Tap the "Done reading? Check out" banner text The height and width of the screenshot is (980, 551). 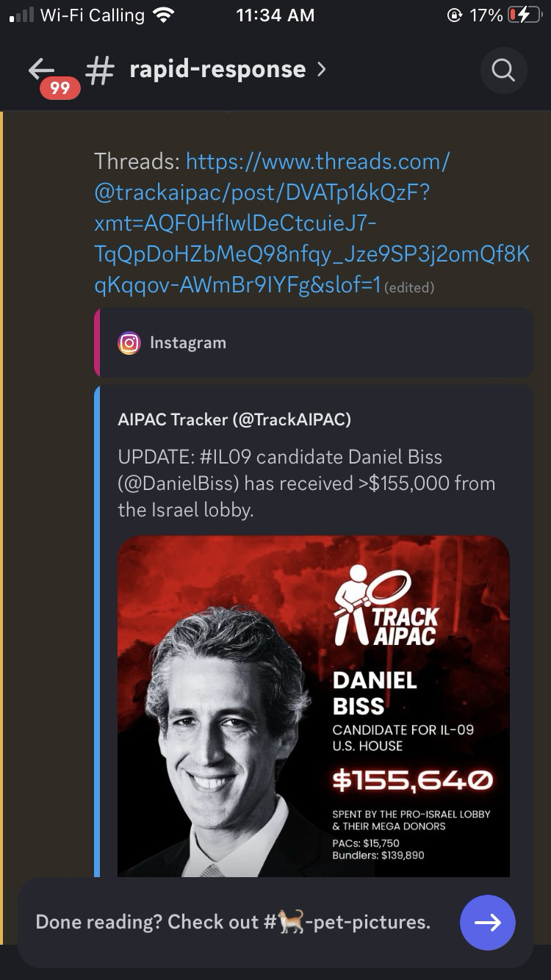tap(147, 922)
